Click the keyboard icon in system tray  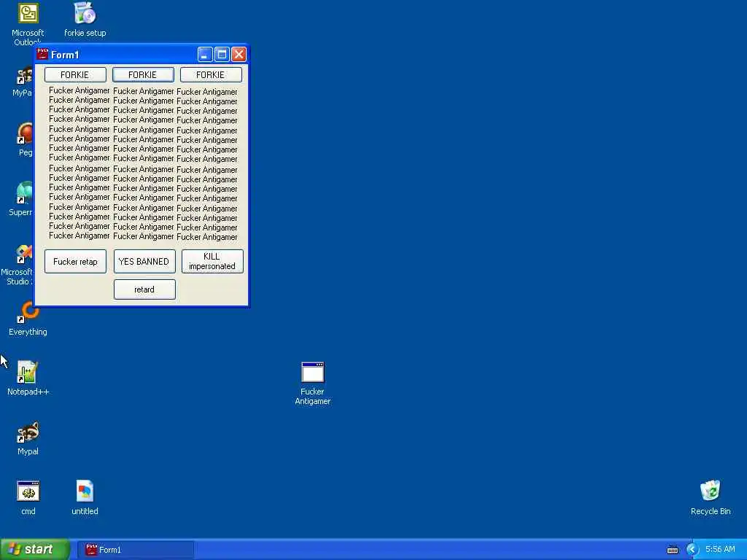[x=672, y=550]
